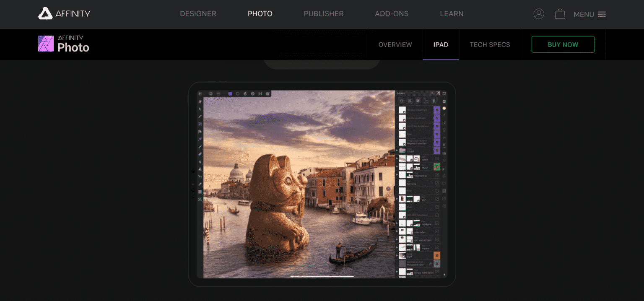Expand the texture traffic lights layer
Viewport: 644px width, 301px height.
coord(397,272)
